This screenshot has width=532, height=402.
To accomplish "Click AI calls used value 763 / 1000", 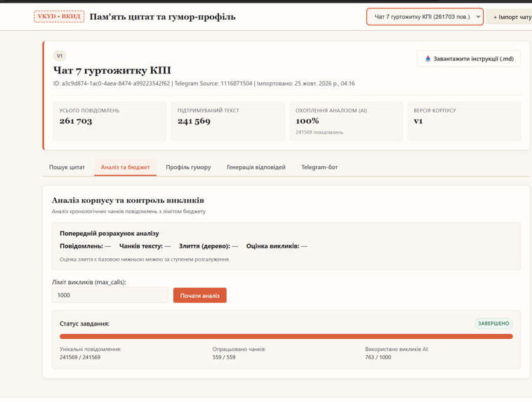I will (x=378, y=357).
